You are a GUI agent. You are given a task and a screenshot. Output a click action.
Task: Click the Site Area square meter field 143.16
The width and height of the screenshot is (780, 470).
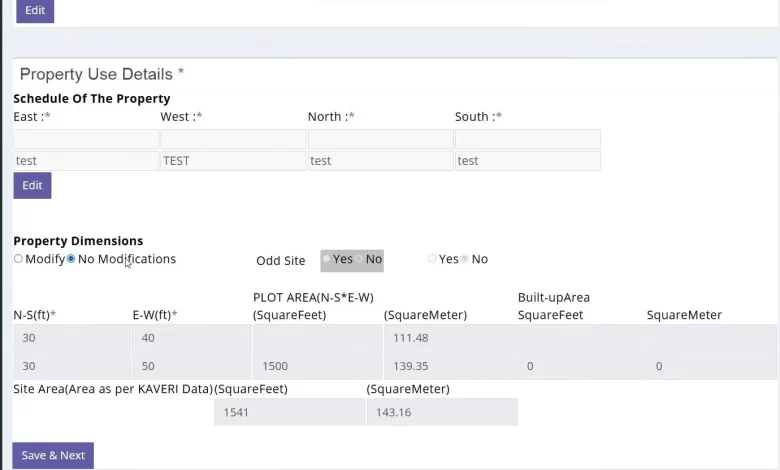442,412
